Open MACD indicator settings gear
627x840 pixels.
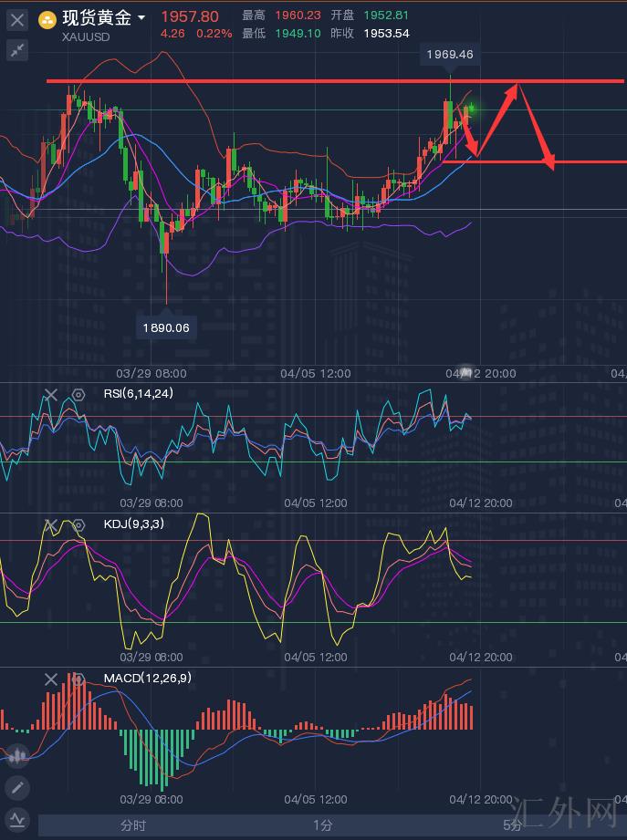pos(78,679)
